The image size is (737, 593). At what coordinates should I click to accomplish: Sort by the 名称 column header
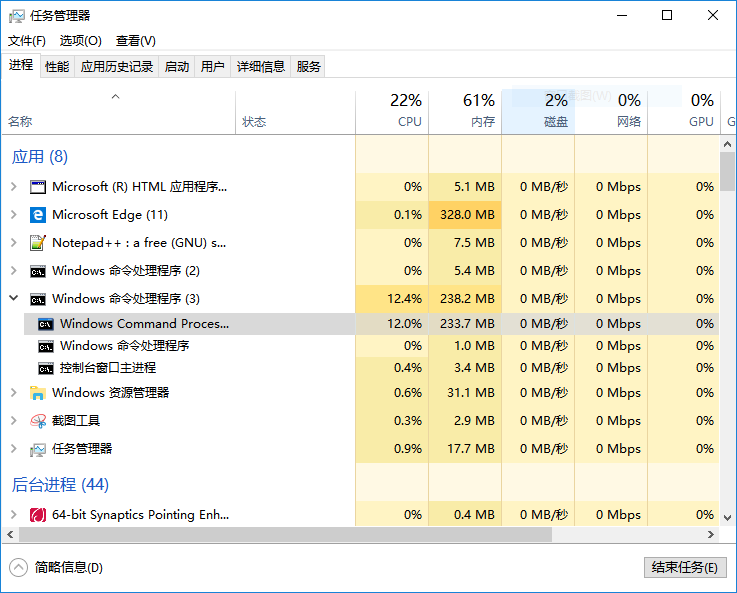118,113
